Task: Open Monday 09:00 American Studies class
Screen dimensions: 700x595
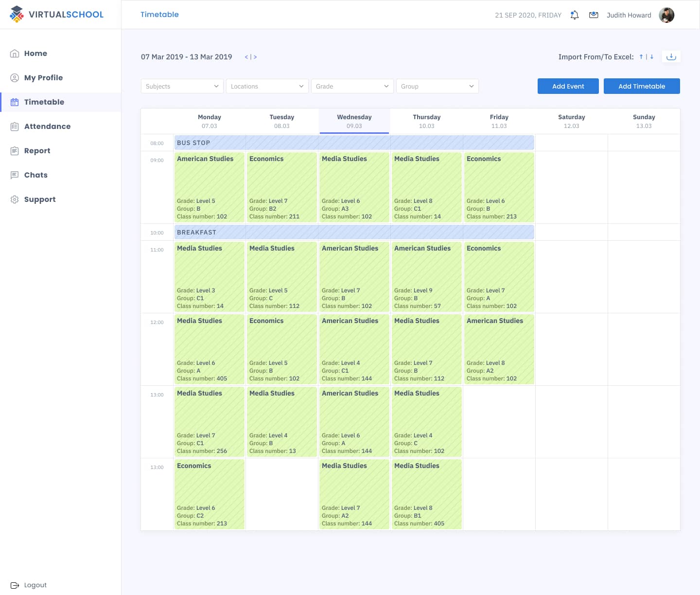Action: point(210,187)
